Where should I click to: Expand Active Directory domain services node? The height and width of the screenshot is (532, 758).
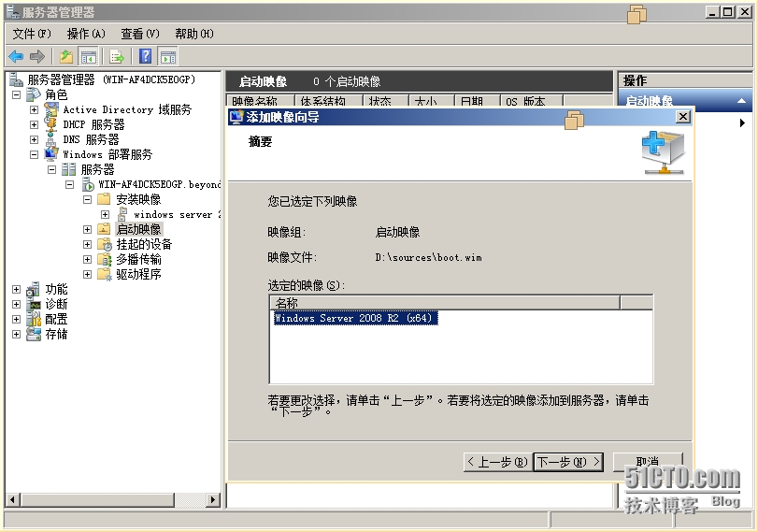click(34, 109)
